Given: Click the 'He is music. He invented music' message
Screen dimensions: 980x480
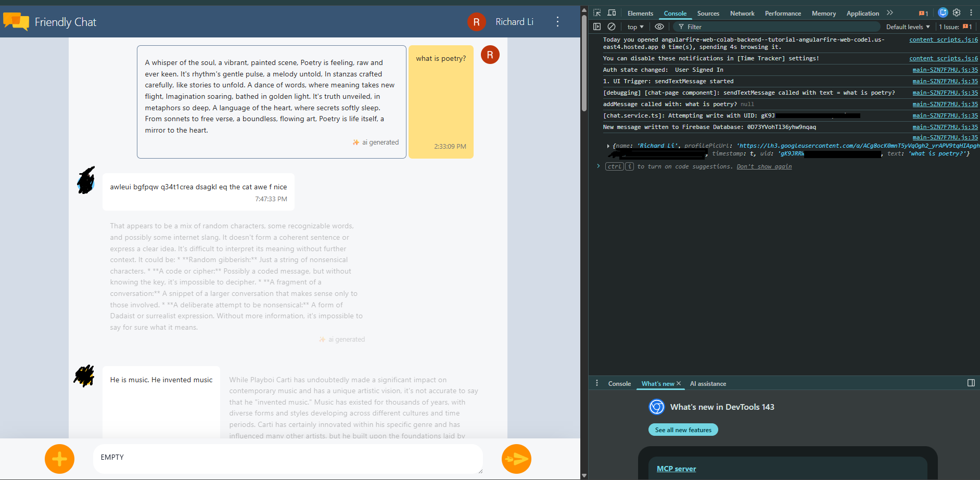Looking at the screenshot, I should coord(161,380).
